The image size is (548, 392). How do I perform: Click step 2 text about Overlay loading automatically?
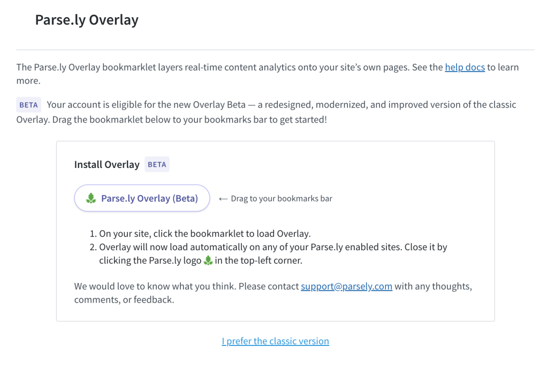273,253
